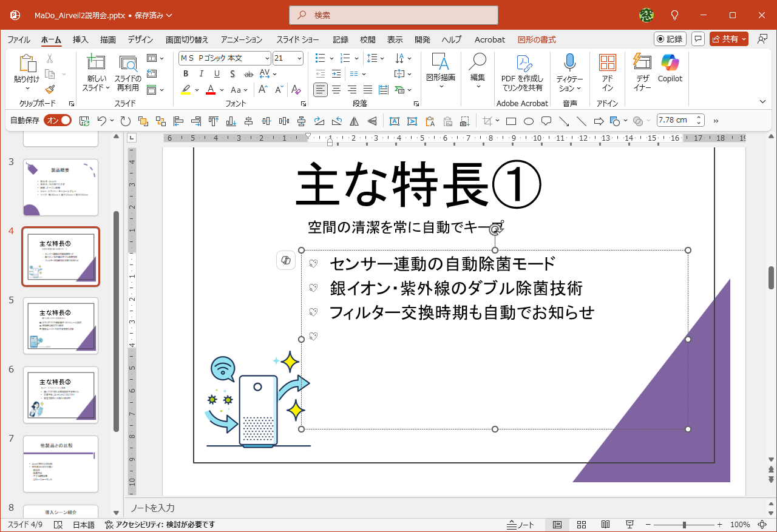Toggle underline formatting in the font group
Image resolution: width=777 pixels, height=532 pixels.
tap(217, 73)
